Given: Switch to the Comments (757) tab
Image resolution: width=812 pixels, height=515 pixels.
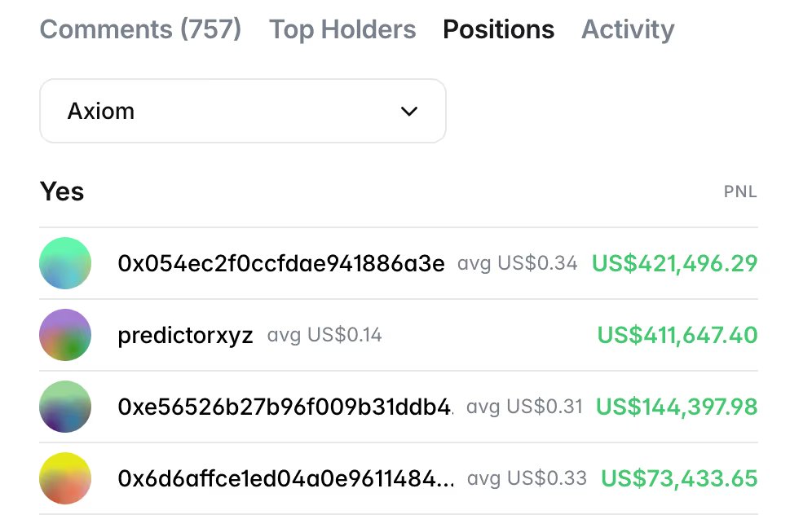Looking at the screenshot, I should click(x=140, y=30).
